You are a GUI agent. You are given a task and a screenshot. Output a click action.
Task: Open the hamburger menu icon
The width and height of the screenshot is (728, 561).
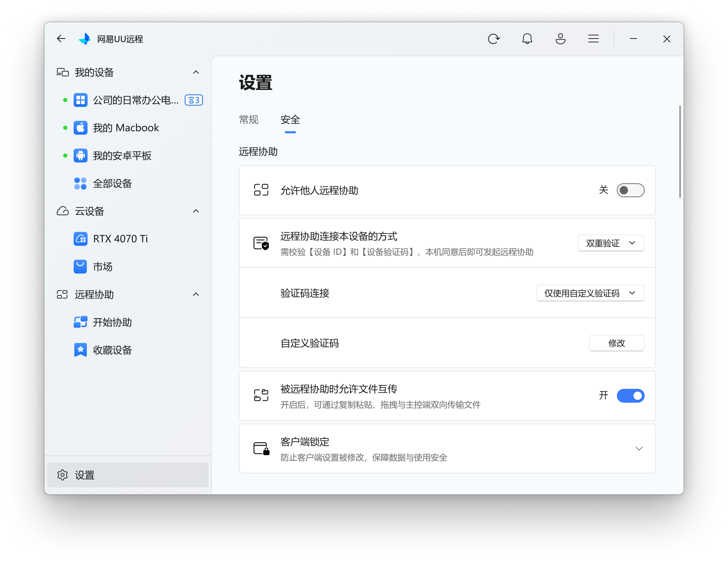[x=594, y=39]
